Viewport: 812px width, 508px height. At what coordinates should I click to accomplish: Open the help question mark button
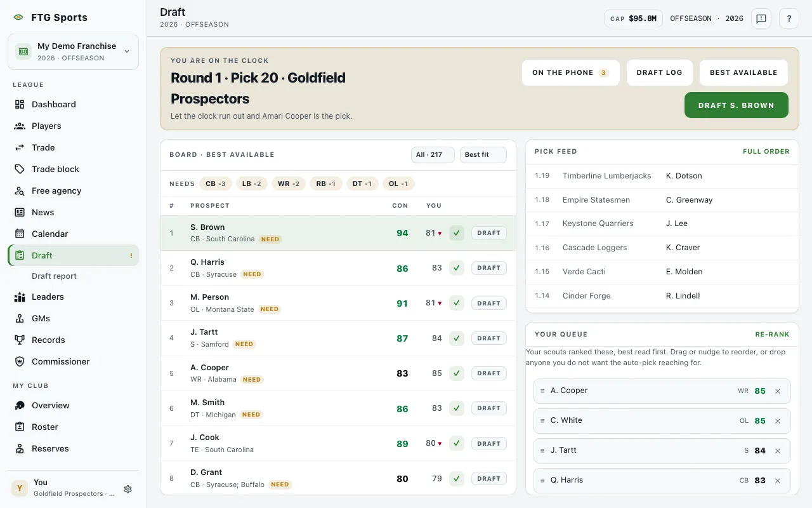(x=789, y=18)
